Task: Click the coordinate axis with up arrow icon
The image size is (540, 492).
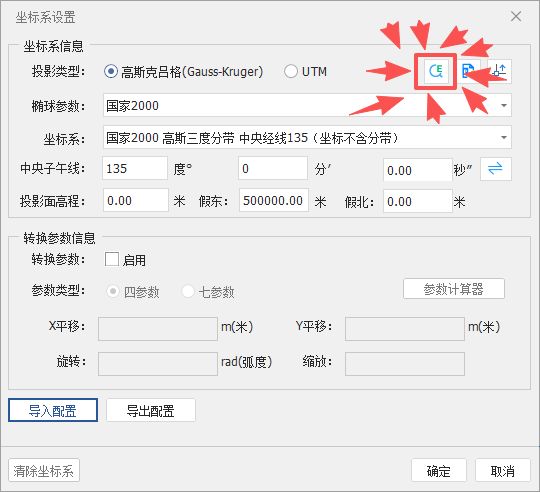Action: click(499, 71)
